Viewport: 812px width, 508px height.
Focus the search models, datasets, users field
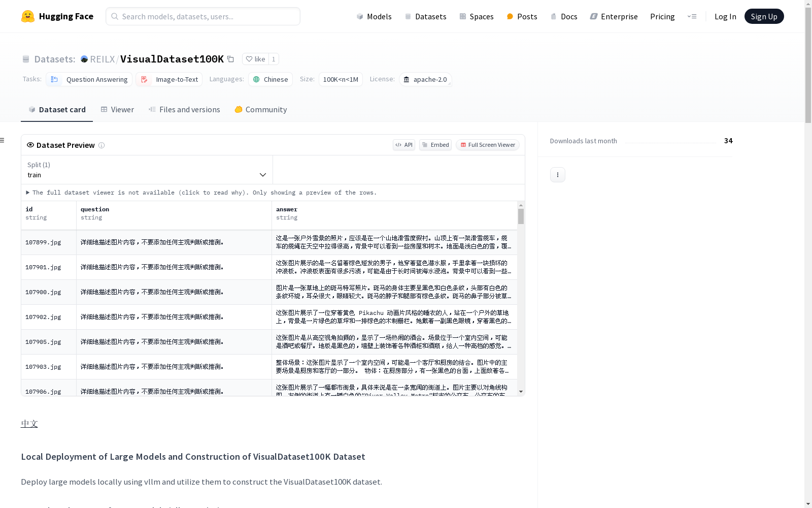[x=203, y=16]
